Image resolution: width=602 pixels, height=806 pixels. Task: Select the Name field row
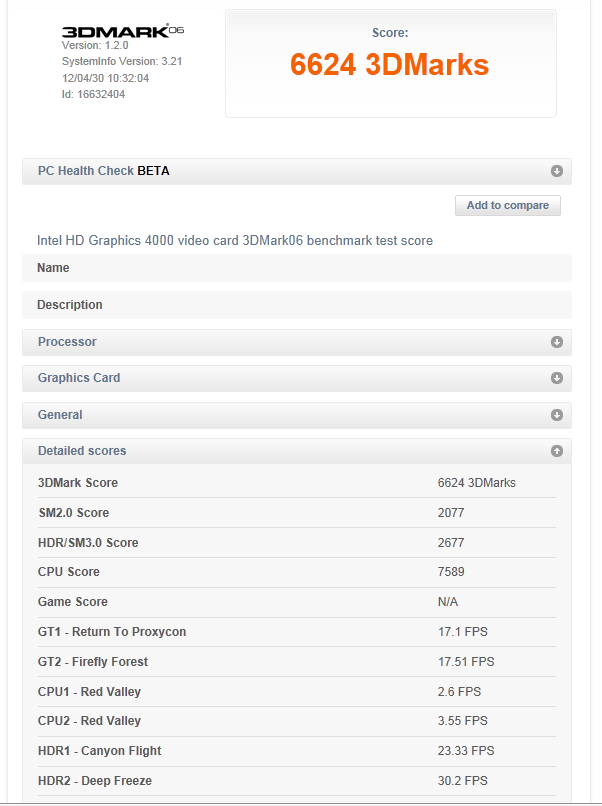(x=296, y=268)
